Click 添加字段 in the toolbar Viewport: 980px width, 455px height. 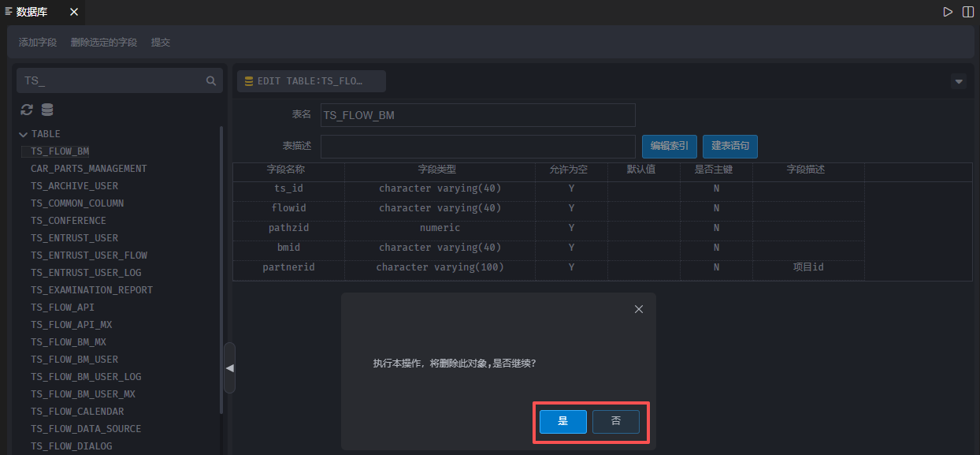(x=38, y=43)
